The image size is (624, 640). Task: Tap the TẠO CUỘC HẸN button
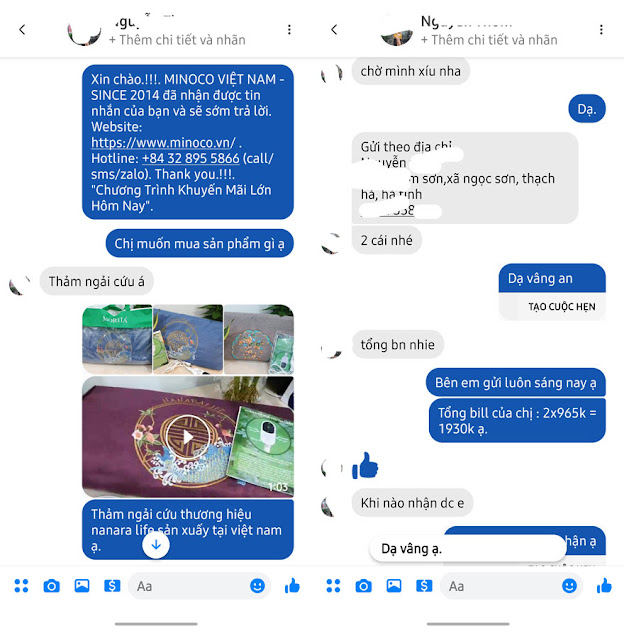point(562,307)
